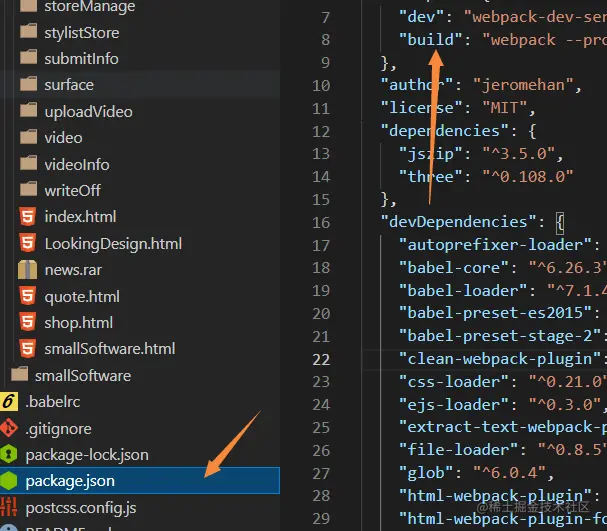Open the submitInfo folder
This screenshot has width=607, height=531.
click(81, 59)
